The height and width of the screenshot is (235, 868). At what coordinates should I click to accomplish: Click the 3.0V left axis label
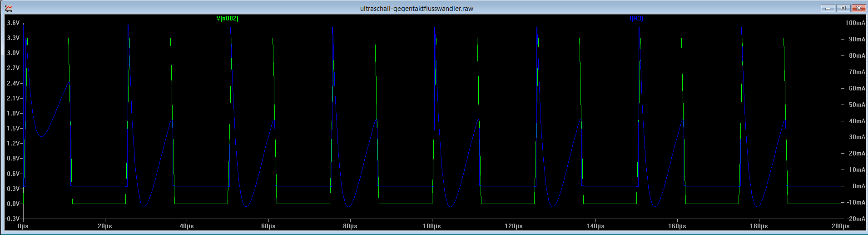[x=13, y=53]
